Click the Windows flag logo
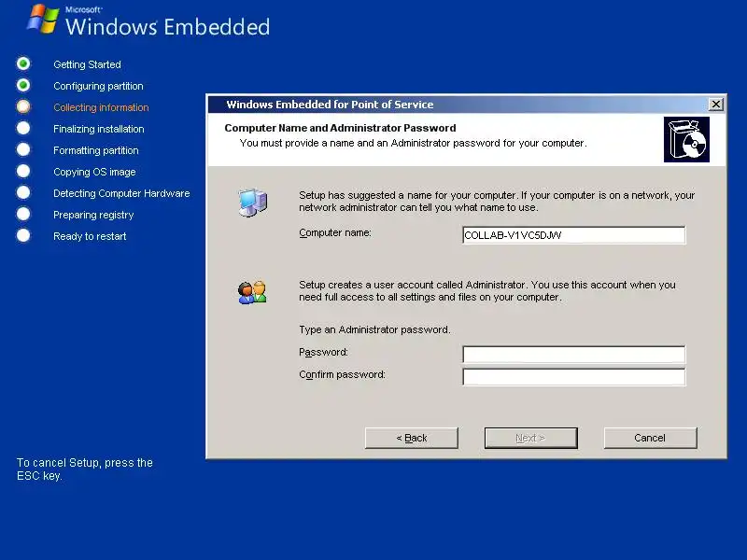 (x=43, y=19)
